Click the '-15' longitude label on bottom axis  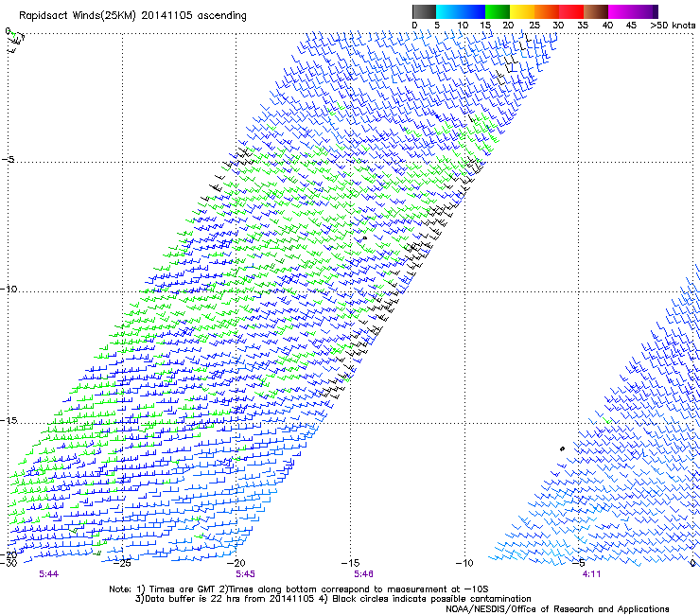pos(350,563)
